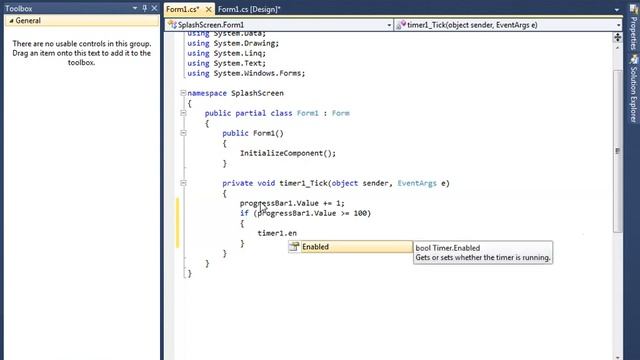Click the 'bool Timer.Enabled' tooltip text
The width and height of the screenshot is (640, 360).
[x=448, y=248]
